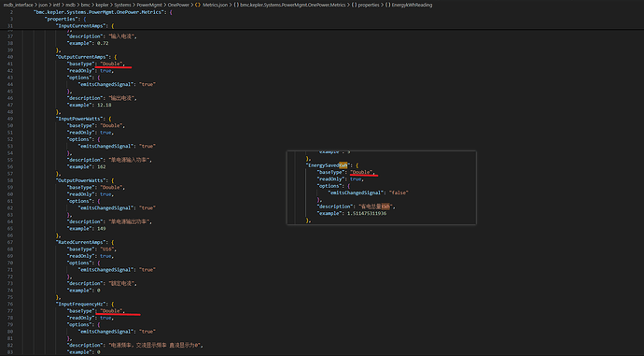
Task: Click the "Double" value on line 77
Action: click(111, 311)
